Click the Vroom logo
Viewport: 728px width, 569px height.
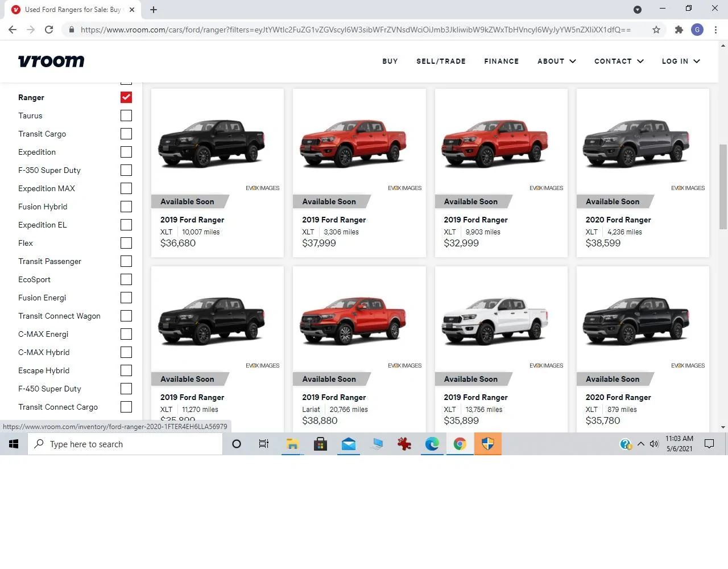pyautogui.click(x=51, y=61)
